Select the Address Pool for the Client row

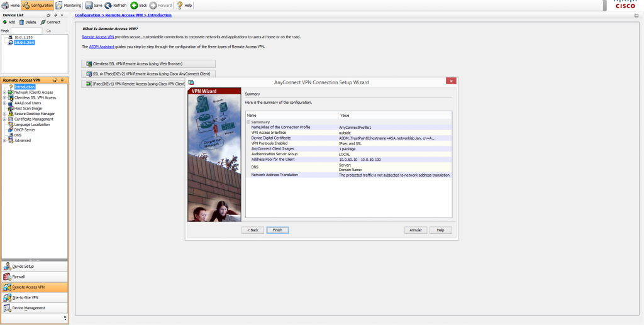click(348, 159)
